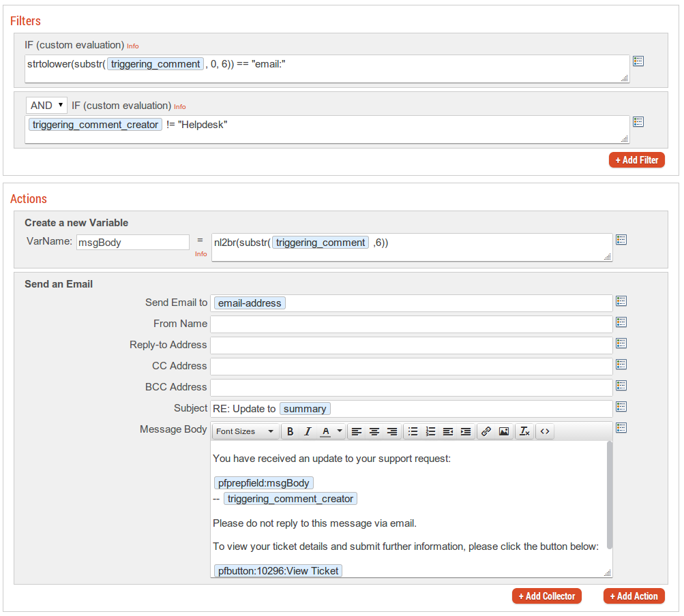The height and width of the screenshot is (616, 684).
Task: Insert a link in message body
Action: (x=486, y=431)
